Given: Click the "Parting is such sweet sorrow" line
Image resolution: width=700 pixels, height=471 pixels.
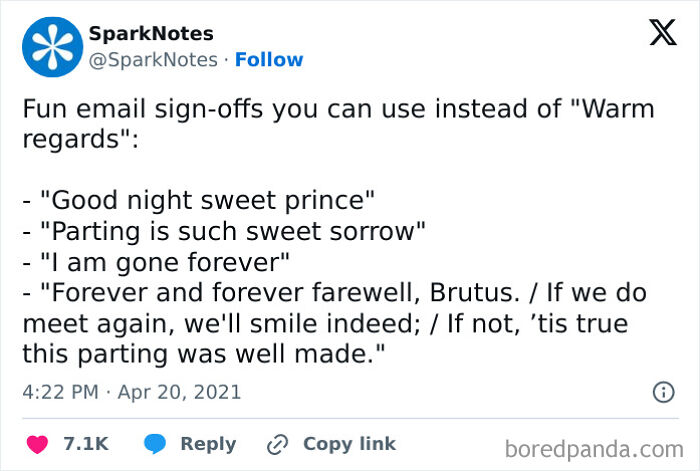Looking at the screenshot, I should click(x=225, y=231).
